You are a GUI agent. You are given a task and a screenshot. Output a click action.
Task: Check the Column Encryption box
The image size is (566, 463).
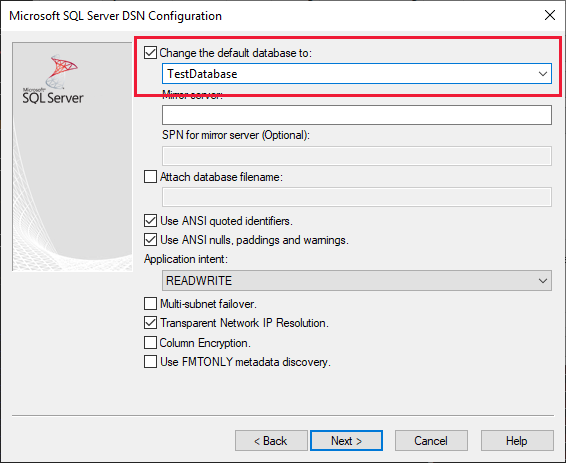(x=150, y=342)
